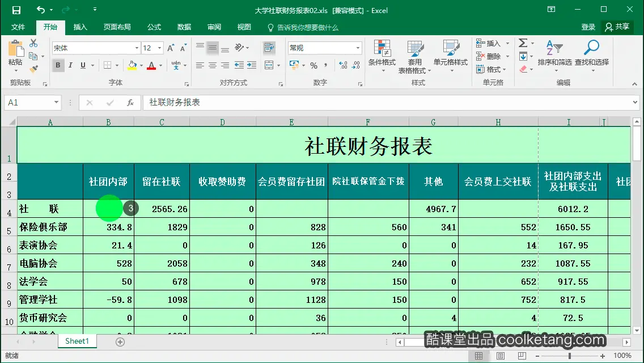
Task: Toggle middle vertical alignment
Action: pyautogui.click(x=213, y=48)
